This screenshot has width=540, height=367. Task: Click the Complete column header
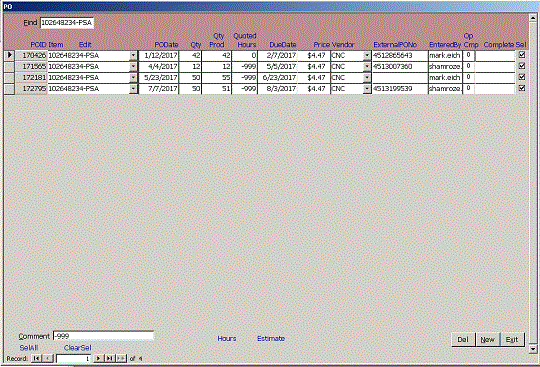[499, 45]
